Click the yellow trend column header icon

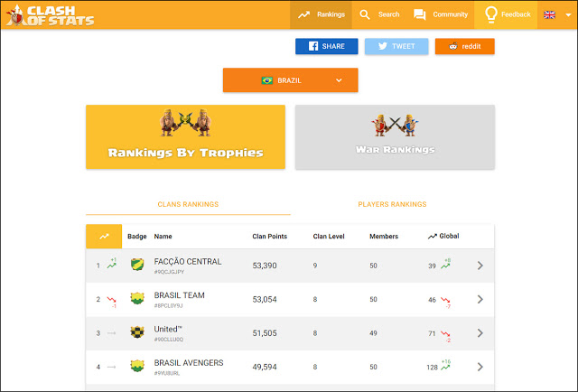(104, 236)
